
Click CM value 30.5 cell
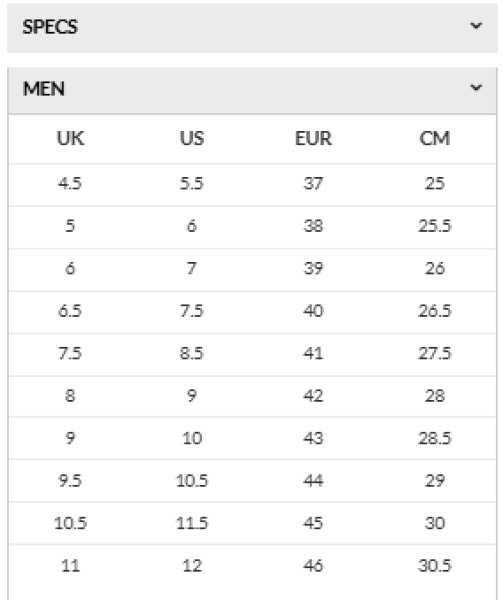click(435, 566)
